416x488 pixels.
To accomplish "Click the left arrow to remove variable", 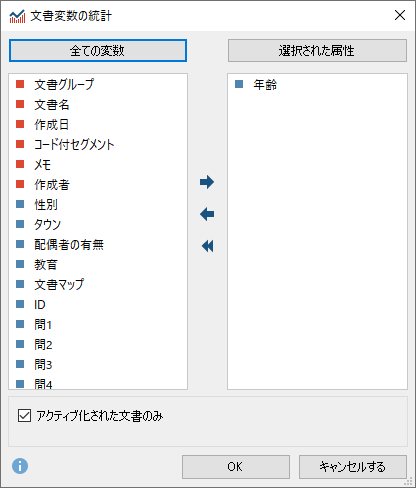I will pyautogui.click(x=207, y=214).
